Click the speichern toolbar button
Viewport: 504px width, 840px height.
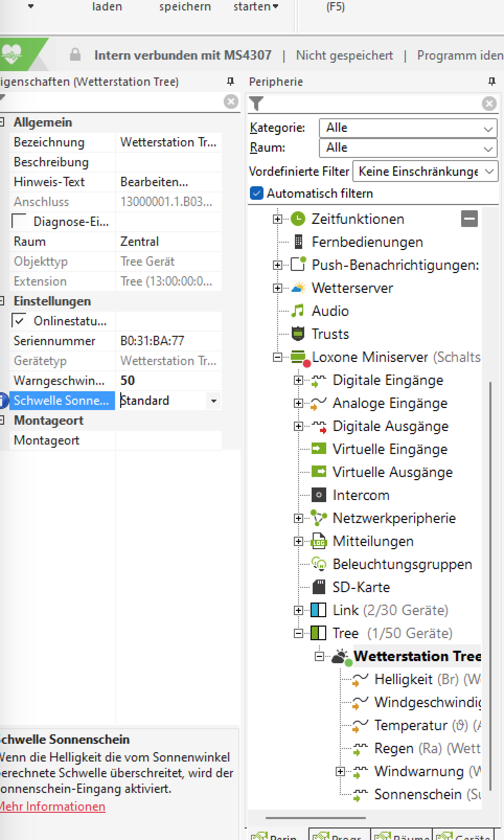pyautogui.click(x=185, y=7)
